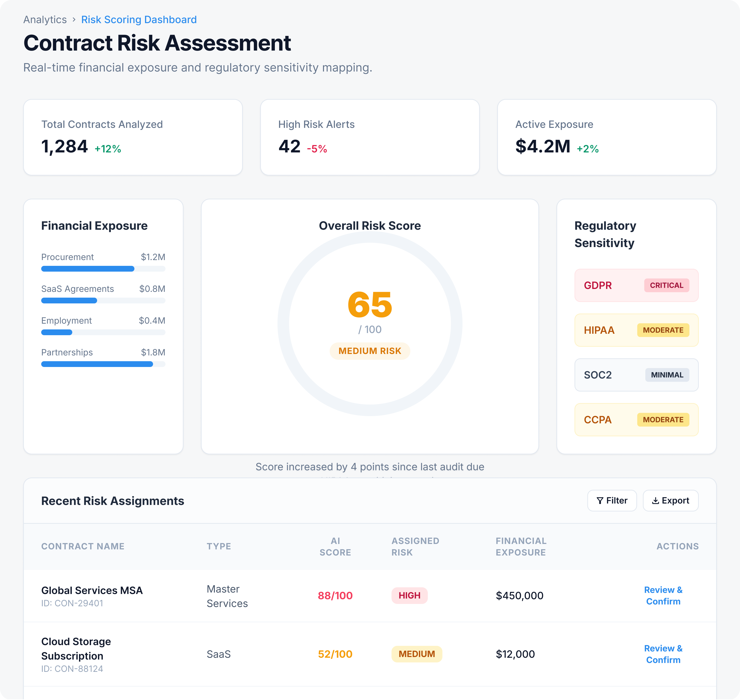Image resolution: width=740 pixels, height=700 pixels.
Task: Open Risk Scoring Dashboard breadcrumb
Action: tap(139, 20)
